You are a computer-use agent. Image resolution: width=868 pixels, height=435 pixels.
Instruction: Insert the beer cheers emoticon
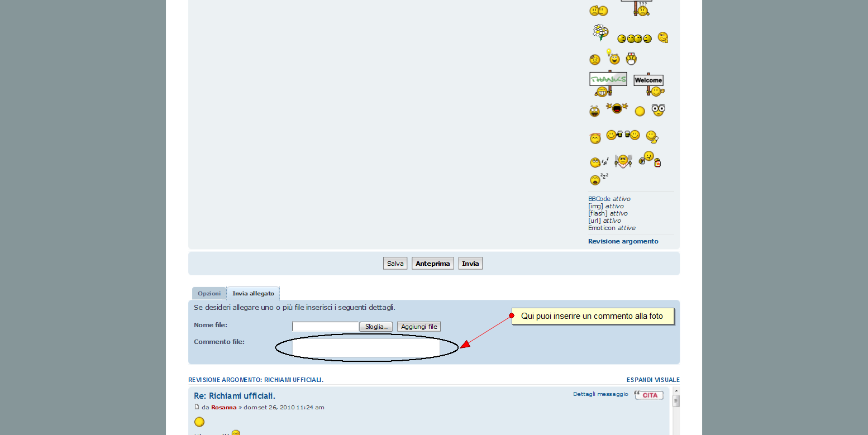pos(623,135)
